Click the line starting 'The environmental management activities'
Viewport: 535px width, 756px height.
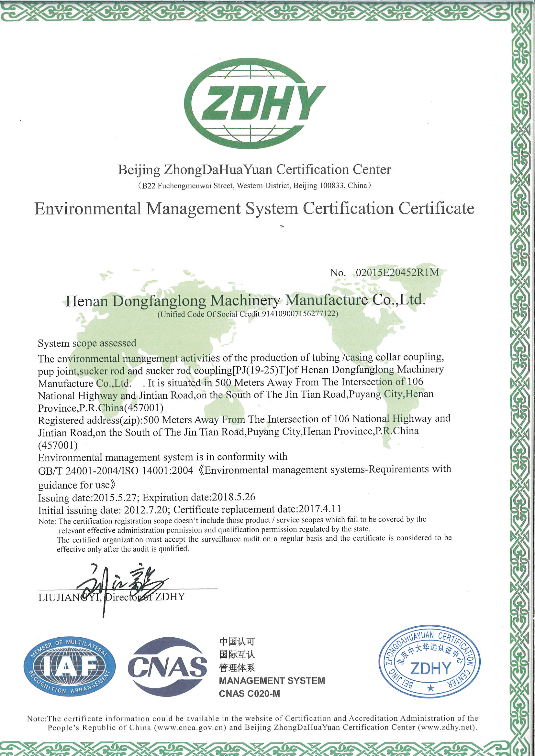coord(241,358)
